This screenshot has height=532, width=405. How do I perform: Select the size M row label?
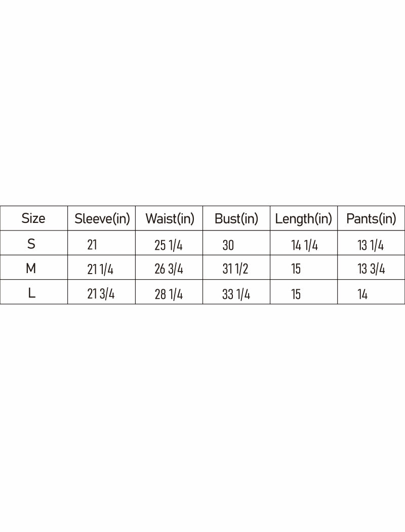(31, 269)
